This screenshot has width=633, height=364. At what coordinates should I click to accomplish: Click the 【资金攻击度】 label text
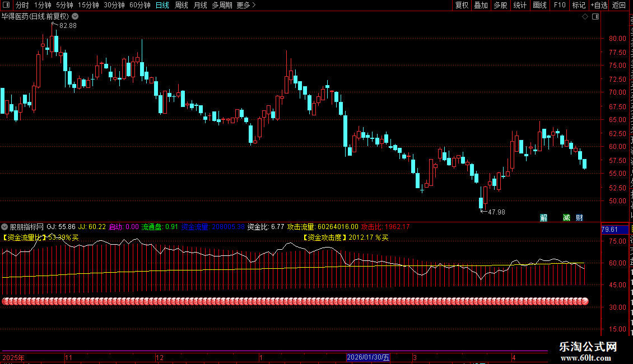324,237
